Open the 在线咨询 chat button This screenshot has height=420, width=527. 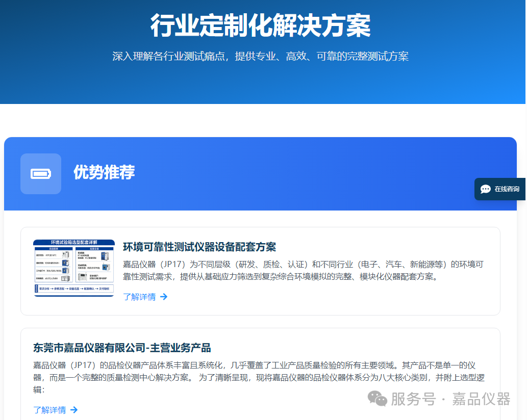coord(500,189)
